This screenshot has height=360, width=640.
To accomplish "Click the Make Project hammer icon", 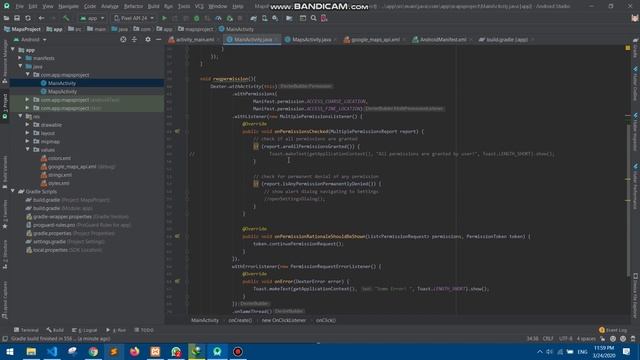I will pos(66,18).
